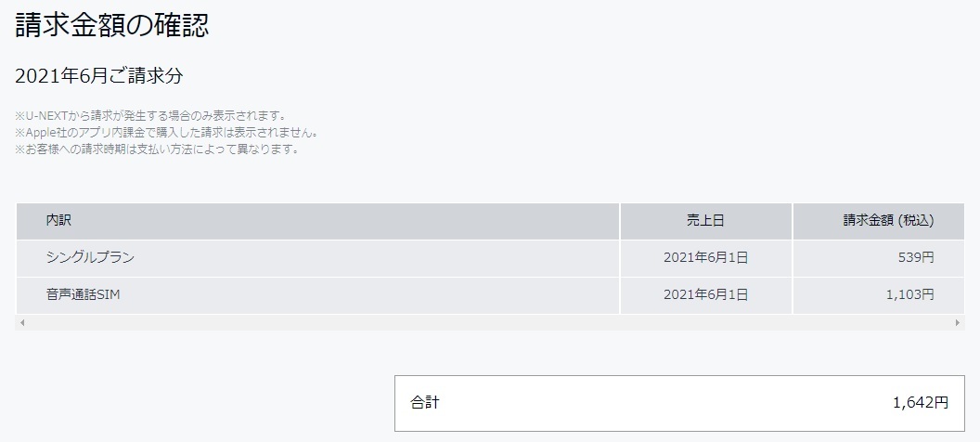The height and width of the screenshot is (442, 980).
Task: Click the 請求金額 (税込) column header
Action: 887,221
